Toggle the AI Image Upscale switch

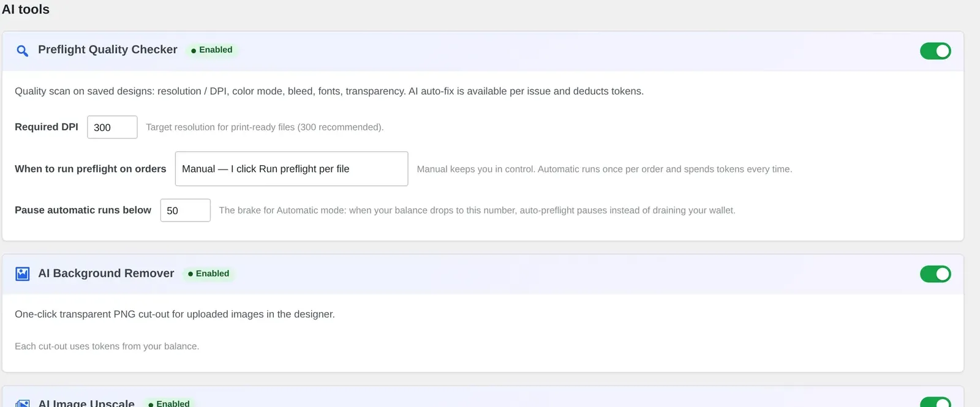coord(935,403)
